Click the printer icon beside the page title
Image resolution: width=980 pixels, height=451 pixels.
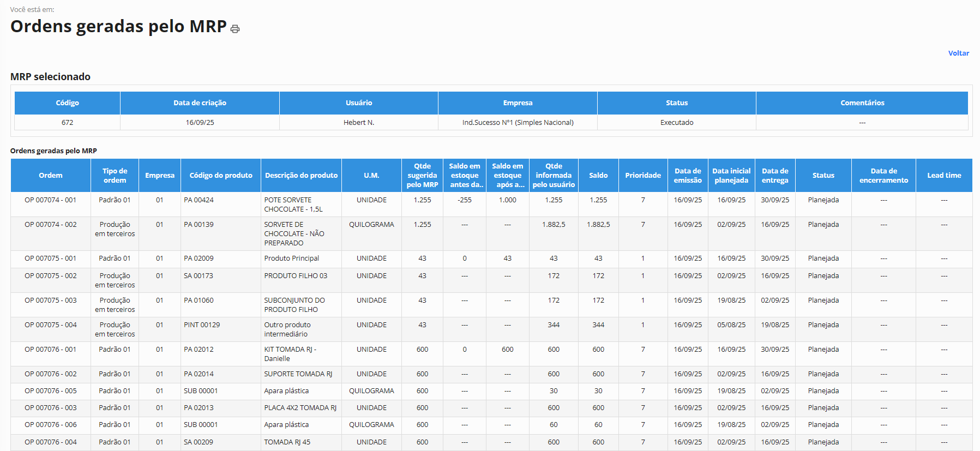pos(235,29)
